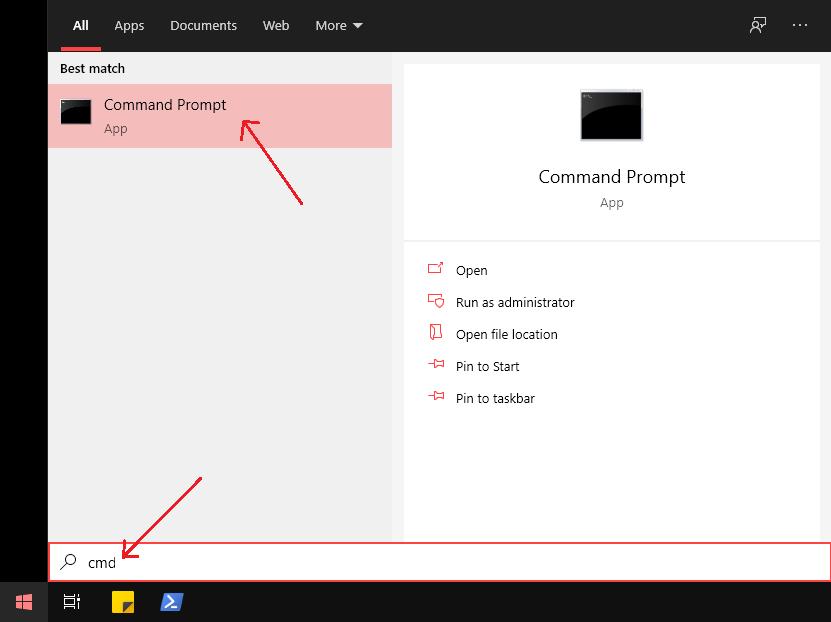The width and height of the screenshot is (831, 622).
Task: Choose Pin to taskbar
Action: (x=495, y=398)
